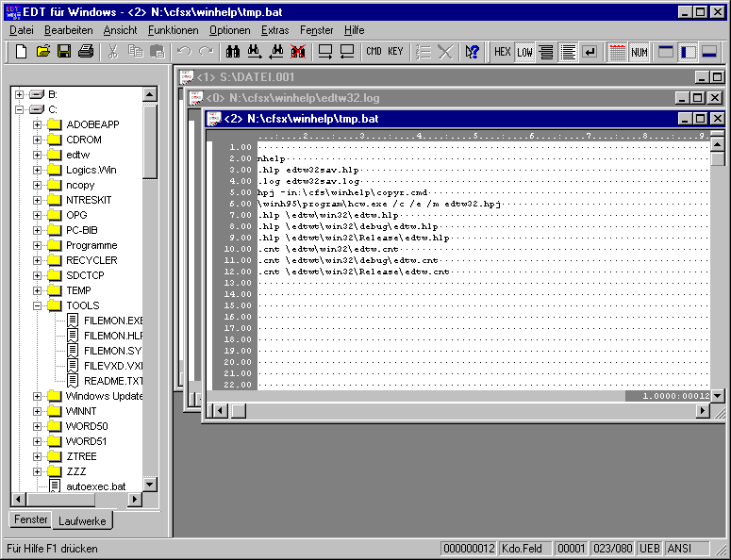Click the CMD toolbar button
This screenshot has width=731, height=560.
point(374,52)
